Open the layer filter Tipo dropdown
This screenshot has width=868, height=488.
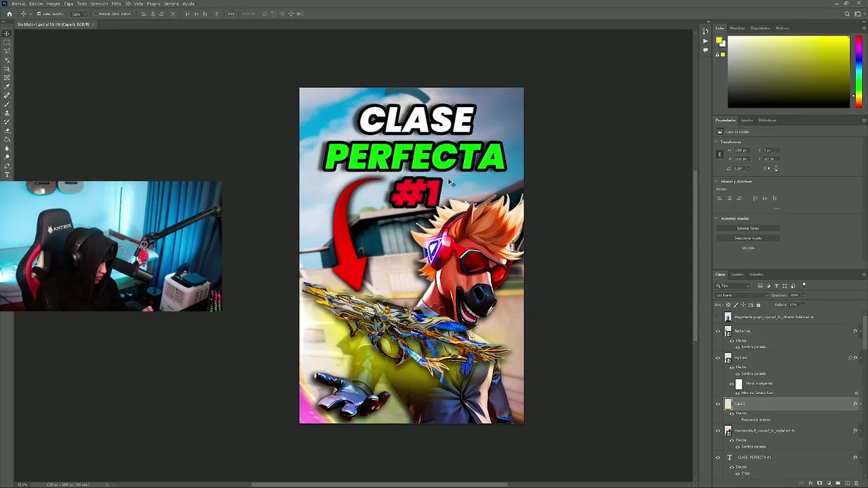point(732,285)
